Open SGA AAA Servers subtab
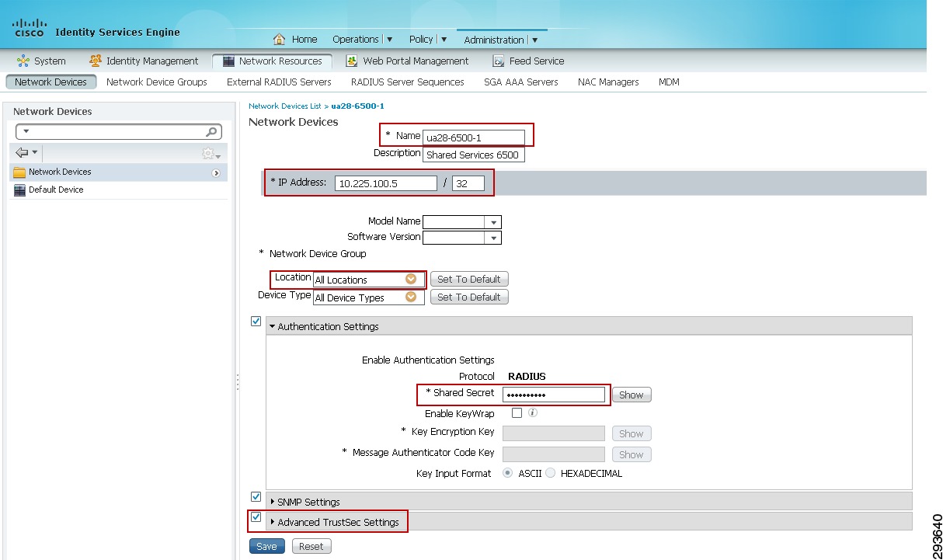The image size is (943, 560). click(521, 82)
